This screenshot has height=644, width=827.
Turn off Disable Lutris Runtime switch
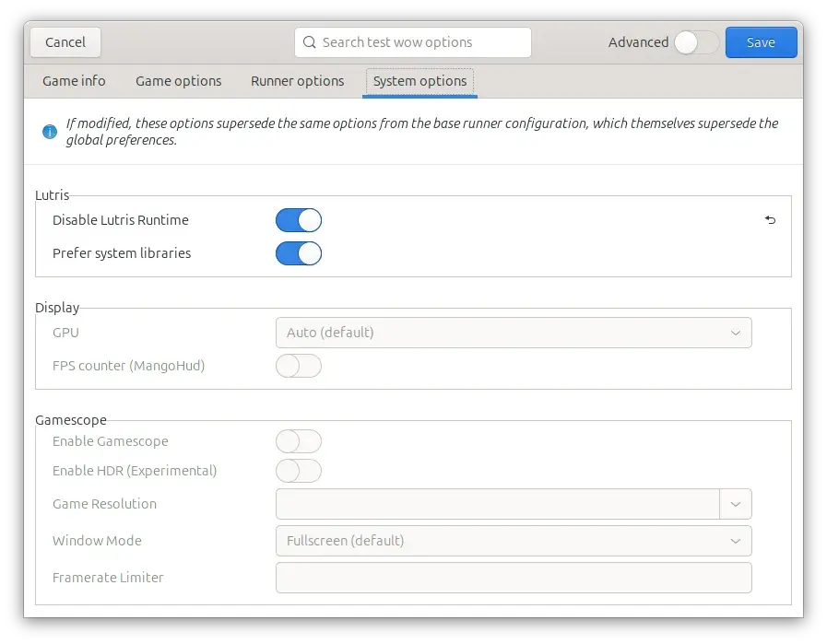[299, 220]
